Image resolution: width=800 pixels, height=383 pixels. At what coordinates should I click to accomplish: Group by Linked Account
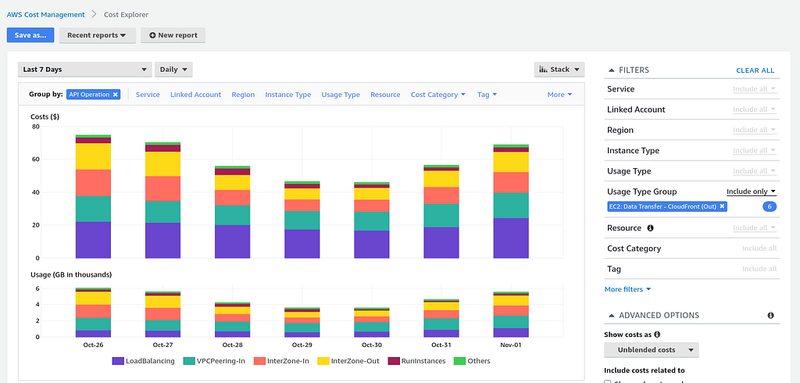pos(196,94)
